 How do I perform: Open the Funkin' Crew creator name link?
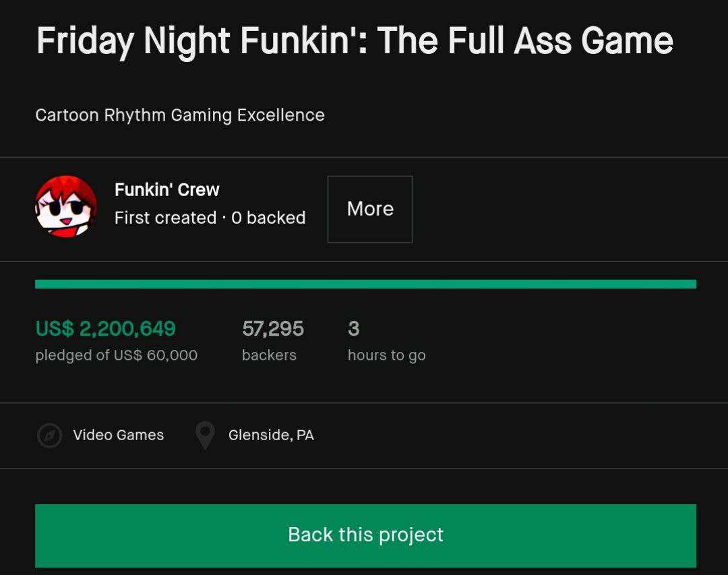click(166, 190)
